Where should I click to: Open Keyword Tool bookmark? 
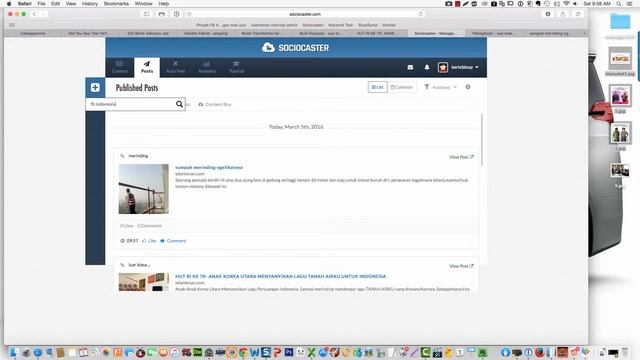(340, 25)
